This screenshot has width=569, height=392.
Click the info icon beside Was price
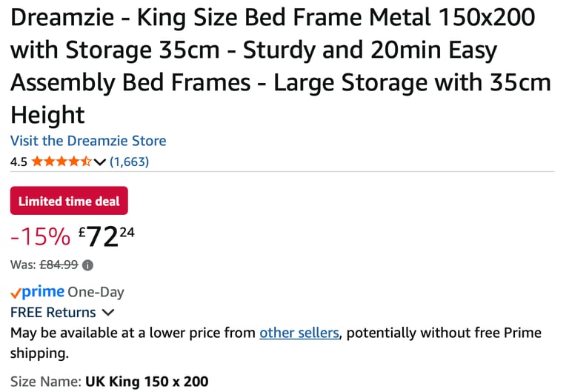87,265
